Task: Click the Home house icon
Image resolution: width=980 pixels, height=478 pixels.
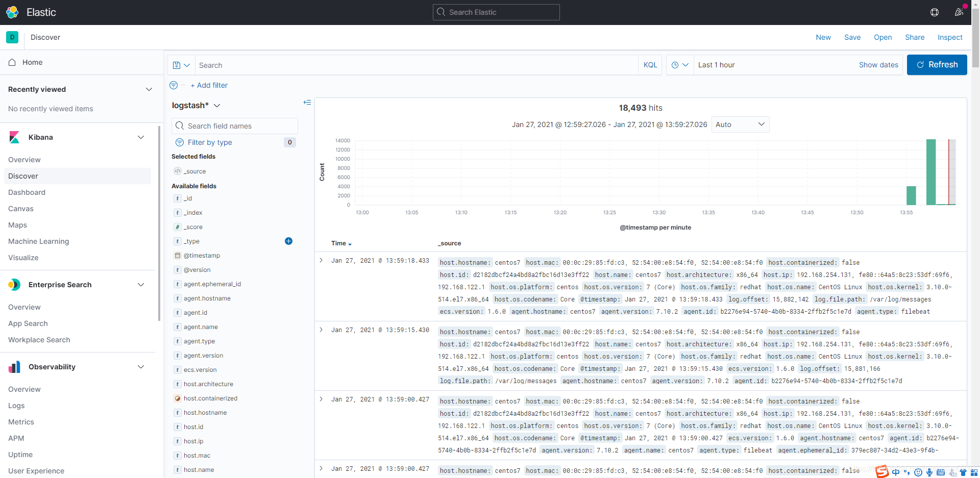Action: (x=12, y=62)
